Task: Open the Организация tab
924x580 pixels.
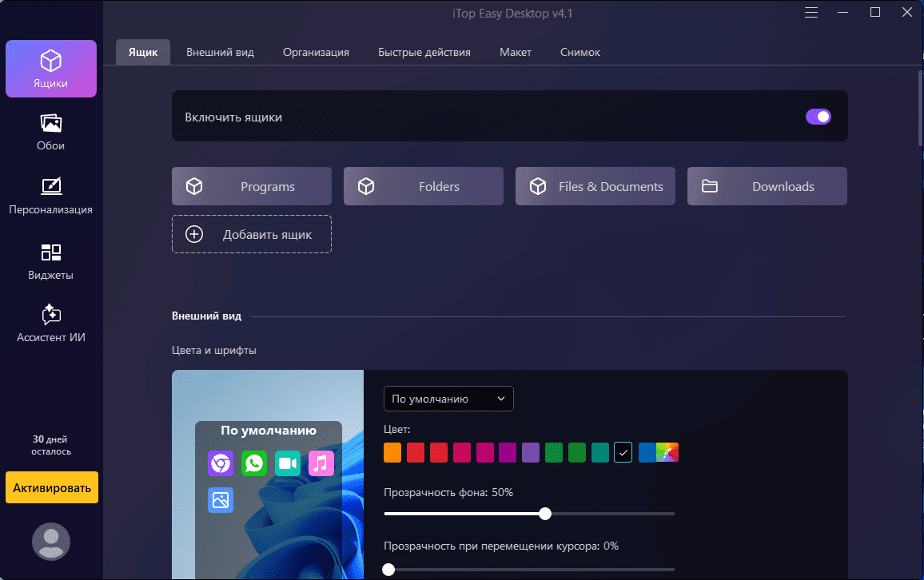Action: pyautogui.click(x=316, y=53)
